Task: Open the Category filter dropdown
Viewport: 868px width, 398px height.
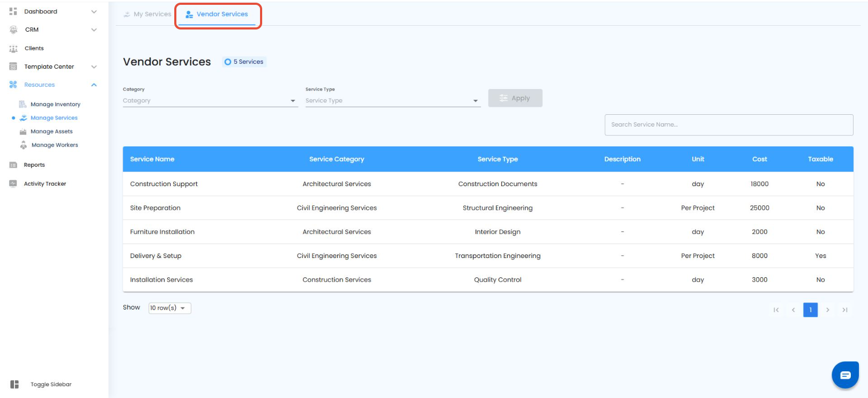Action: point(210,101)
